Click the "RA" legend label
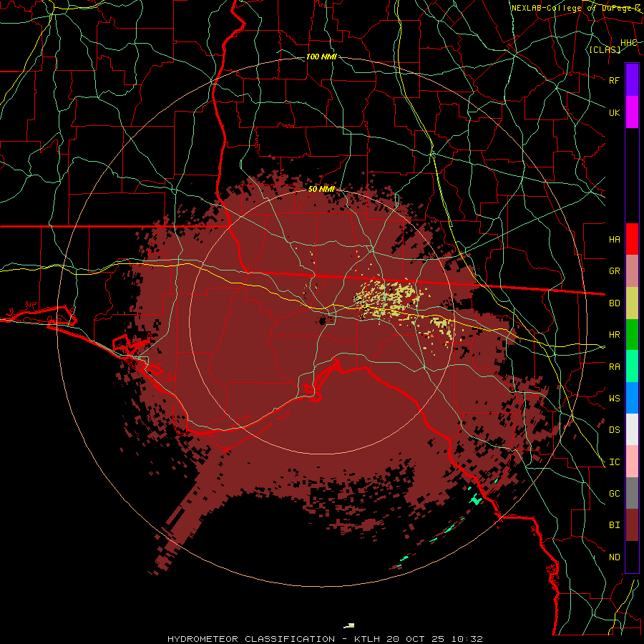Image resolution: width=644 pixels, height=644 pixels. pos(615,367)
